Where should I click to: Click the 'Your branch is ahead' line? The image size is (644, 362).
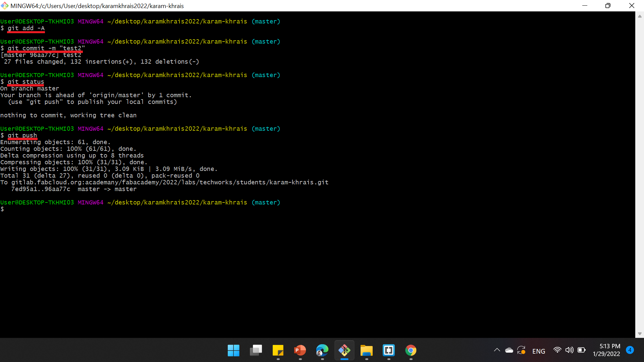[96, 95]
